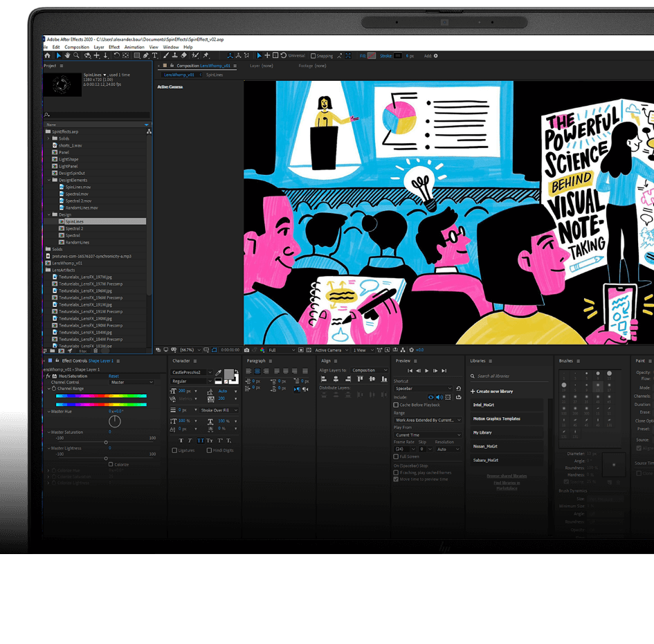The image size is (654, 644).
Task: Enable Ligatures checkbox
Action: (174, 450)
